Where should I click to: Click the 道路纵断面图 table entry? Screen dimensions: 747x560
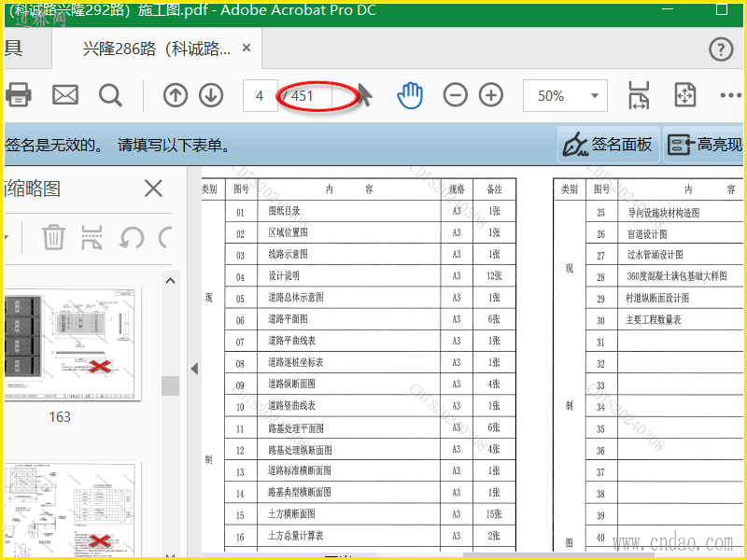[x=291, y=385]
